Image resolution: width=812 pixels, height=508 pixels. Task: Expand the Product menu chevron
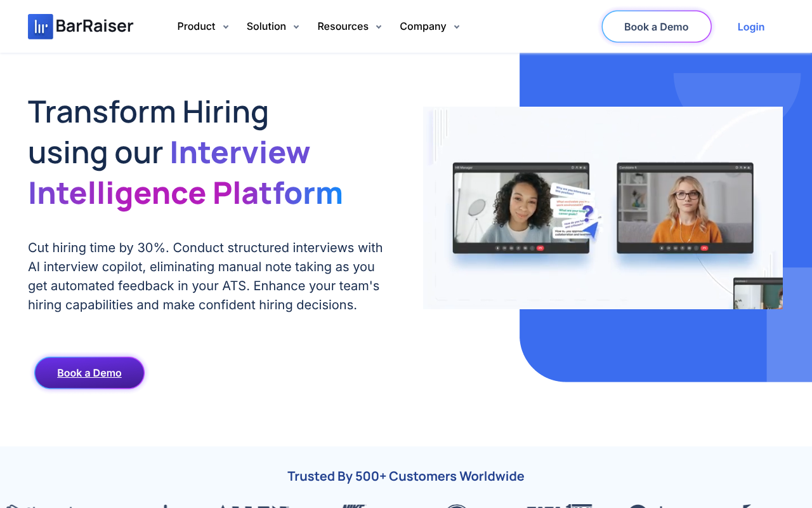click(x=225, y=27)
